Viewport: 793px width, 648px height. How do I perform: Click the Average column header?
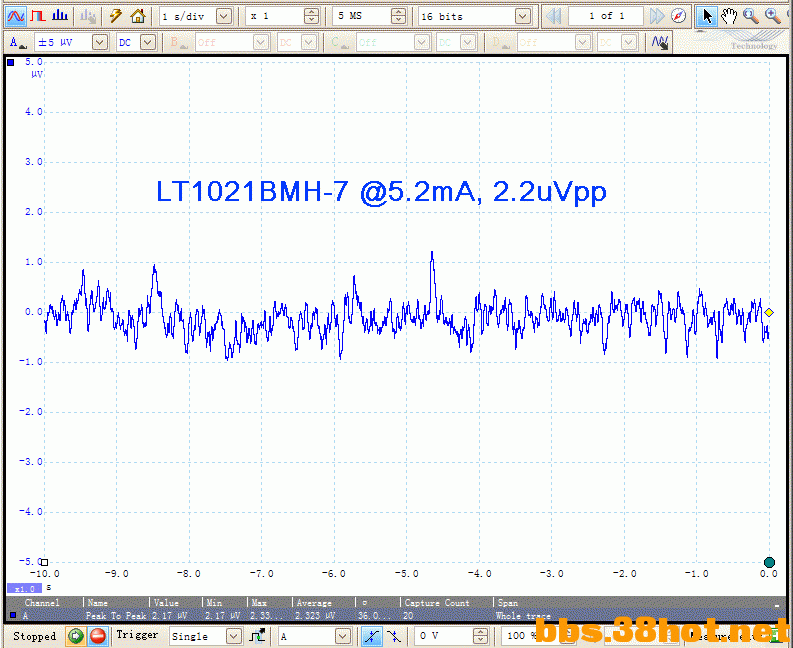point(314,602)
